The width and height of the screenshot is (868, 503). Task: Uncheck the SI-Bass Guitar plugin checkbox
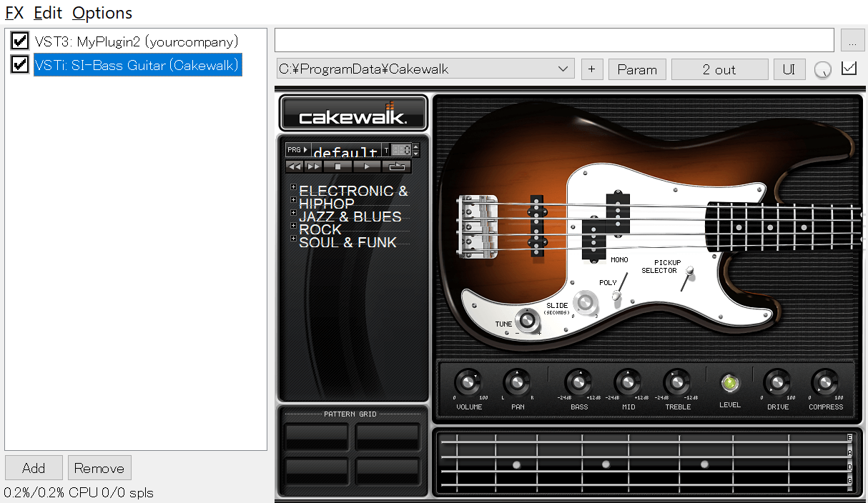point(20,65)
